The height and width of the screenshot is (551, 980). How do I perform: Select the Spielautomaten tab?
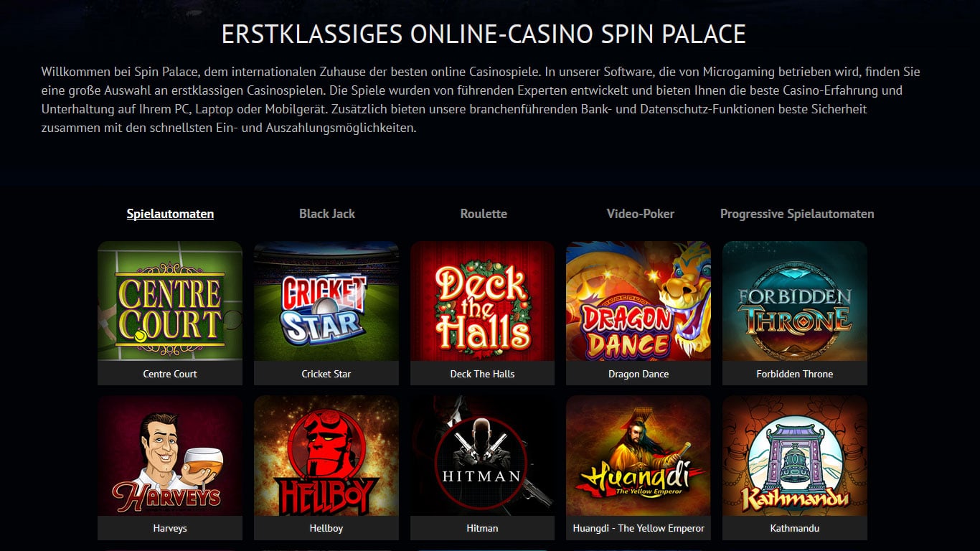click(x=170, y=214)
